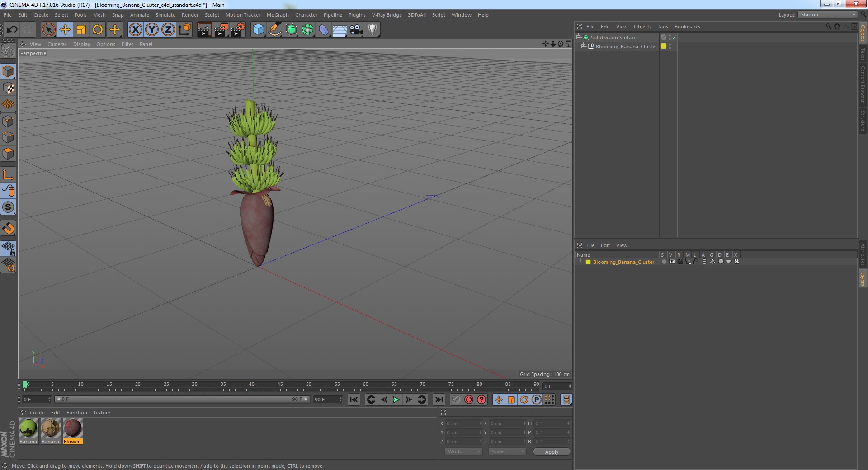The image size is (868, 470).
Task: Open the Content Browser side tab
Action: [863, 84]
